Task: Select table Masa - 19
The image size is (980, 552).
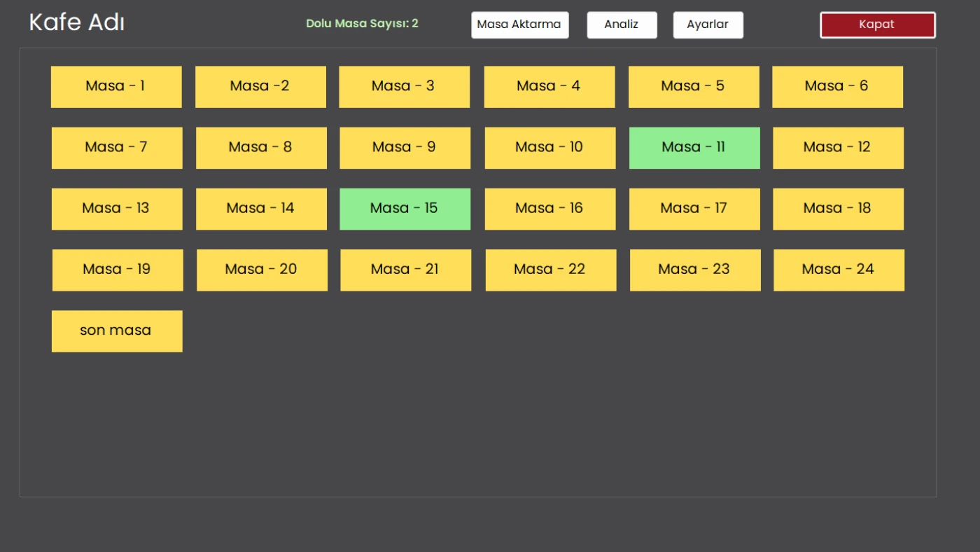Action: point(118,270)
